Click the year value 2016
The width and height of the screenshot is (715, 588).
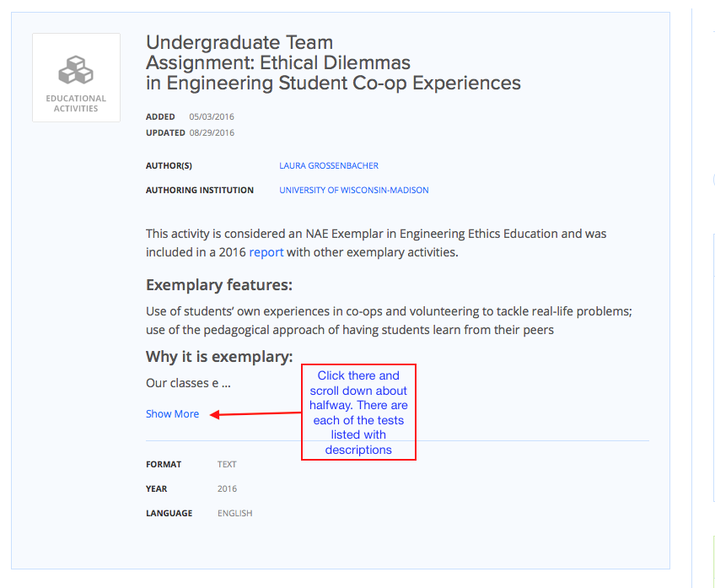tap(227, 488)
